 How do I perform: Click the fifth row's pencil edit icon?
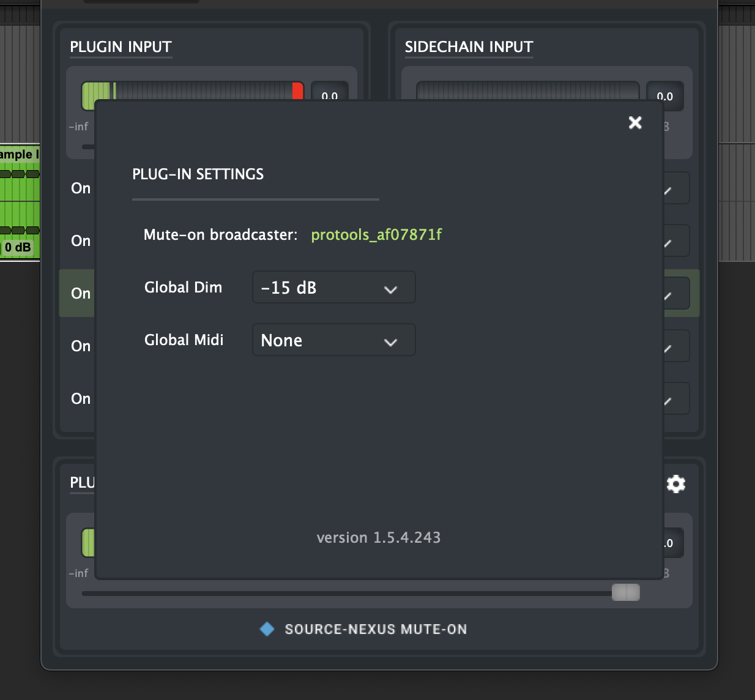click(674, 400)
